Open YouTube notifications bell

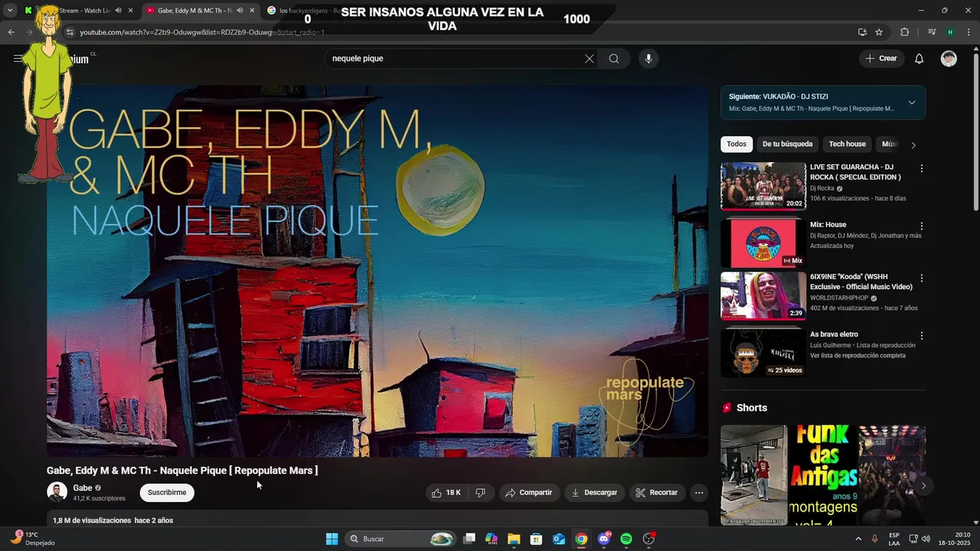coord(920,59)
